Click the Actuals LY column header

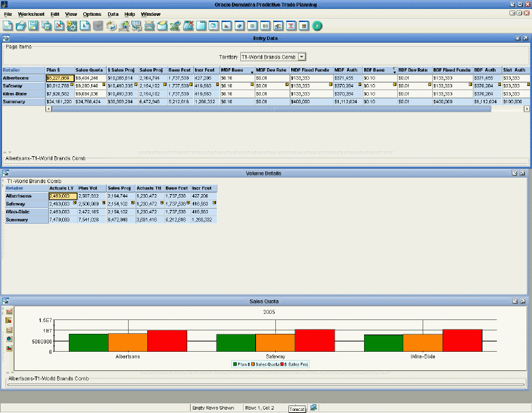63,188
